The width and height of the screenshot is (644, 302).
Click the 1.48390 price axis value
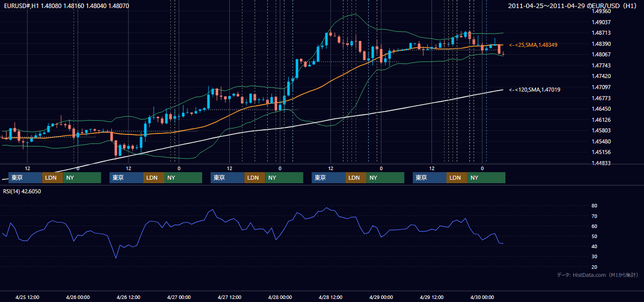tap(601, 44)
